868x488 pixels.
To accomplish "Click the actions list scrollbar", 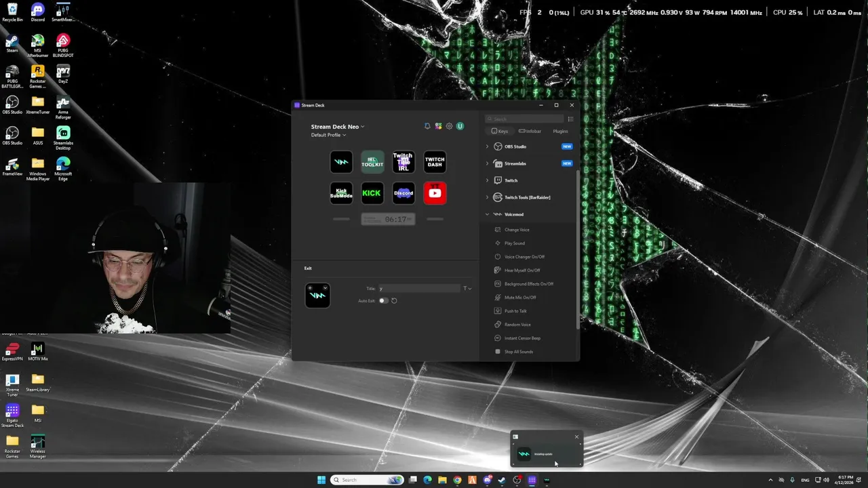I will click(x=578, y=249).
